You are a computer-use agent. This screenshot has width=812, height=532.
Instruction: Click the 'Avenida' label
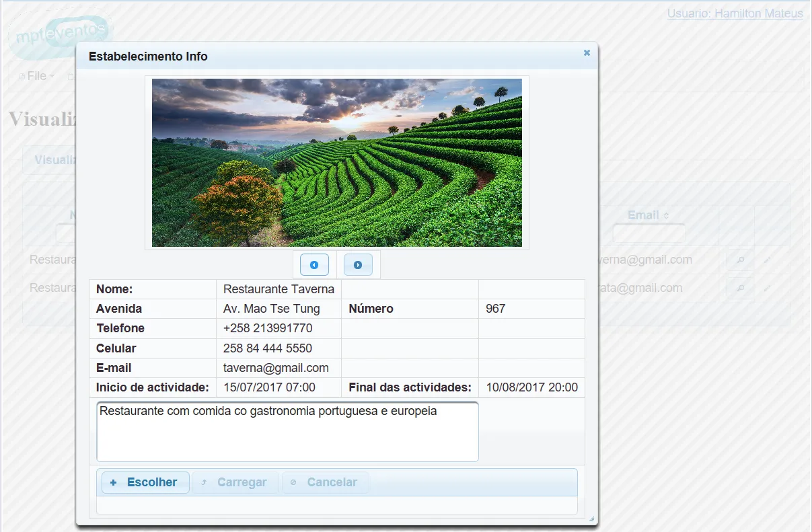click(119, 309)
